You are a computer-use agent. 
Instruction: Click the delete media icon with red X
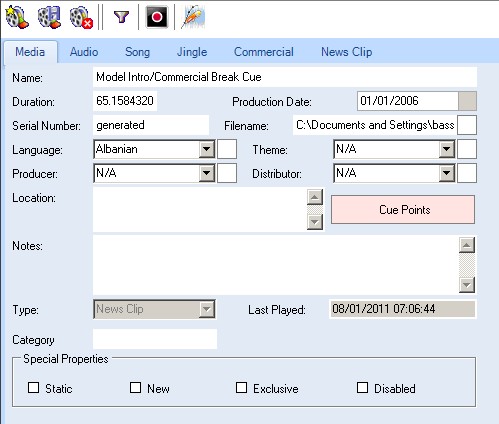coord(81,17)
